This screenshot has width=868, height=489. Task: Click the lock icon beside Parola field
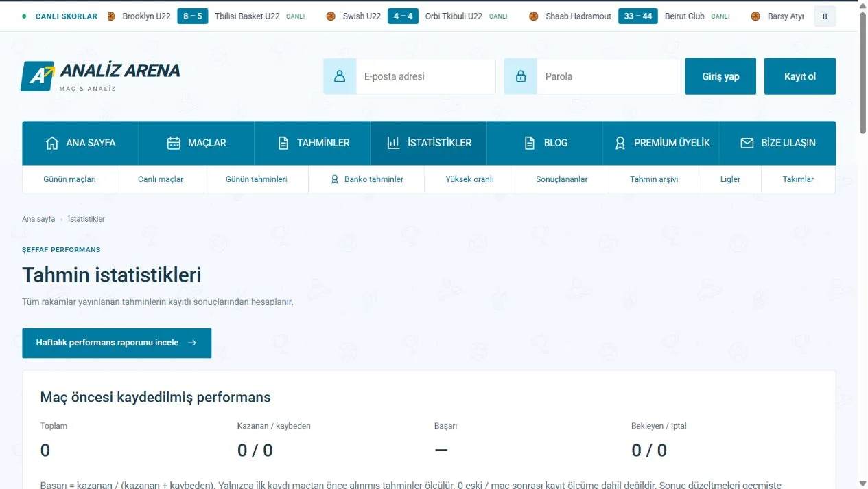[520, 76]
